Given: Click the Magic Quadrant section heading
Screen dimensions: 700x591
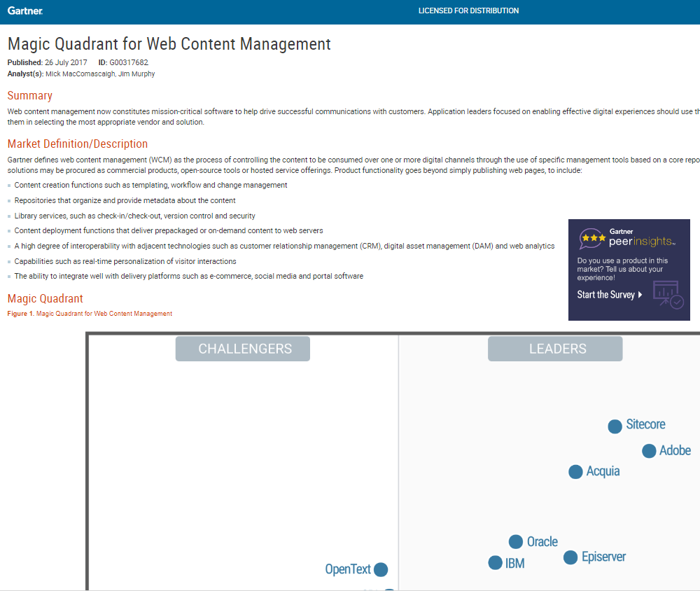Looking at the screenshot, I should pyautogui.click(x=45, y=298).
